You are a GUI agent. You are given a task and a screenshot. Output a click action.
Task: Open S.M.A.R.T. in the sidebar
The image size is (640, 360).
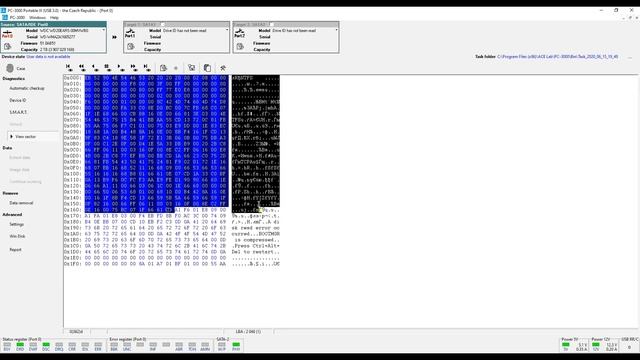(18, 112)
